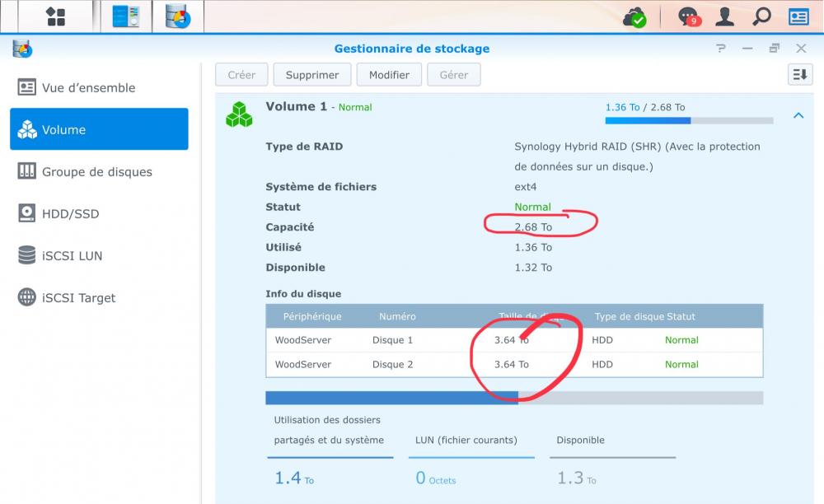This screenshot has width=824, height=504.
Task: Click the Supprimer button
Action: (x=312, y=75)
